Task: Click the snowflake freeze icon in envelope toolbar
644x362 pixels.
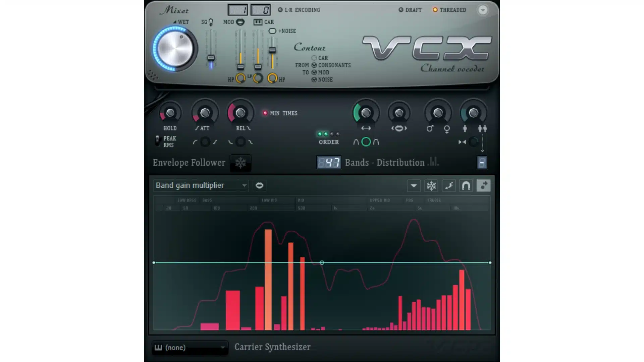Action: point(431,185)
